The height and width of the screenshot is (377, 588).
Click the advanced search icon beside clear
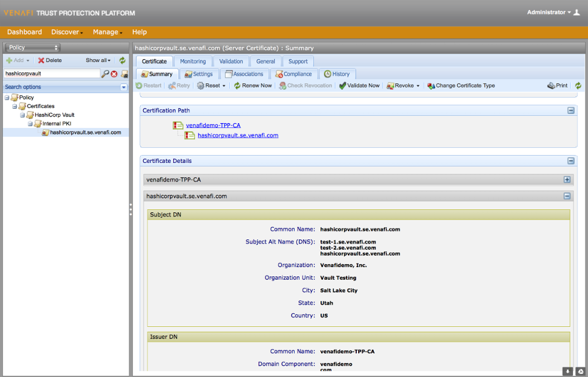click(x=124, y=74)
